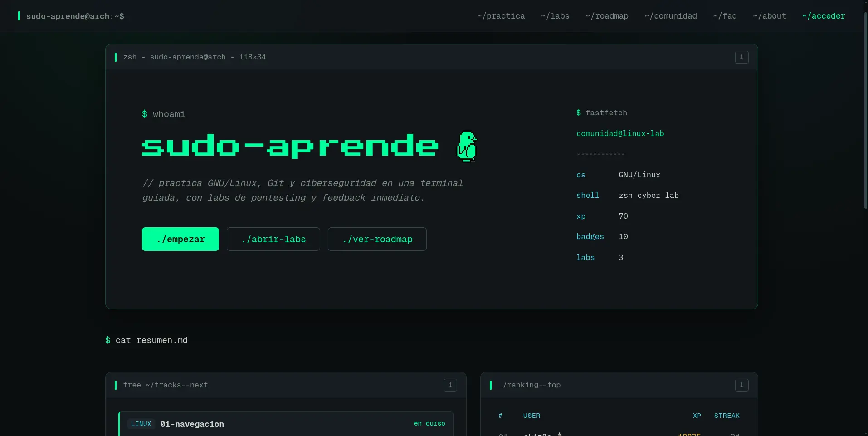The height and width of the screenshot is (436, 868).
Task: Click the '$ cat resumen.md' heading
Action: (x=146, y=340)
